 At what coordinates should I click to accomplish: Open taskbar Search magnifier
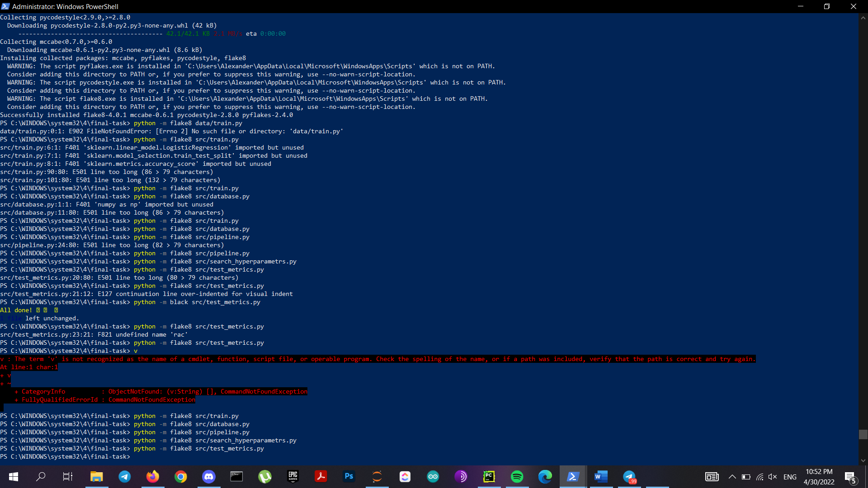(x=41, y=476)
